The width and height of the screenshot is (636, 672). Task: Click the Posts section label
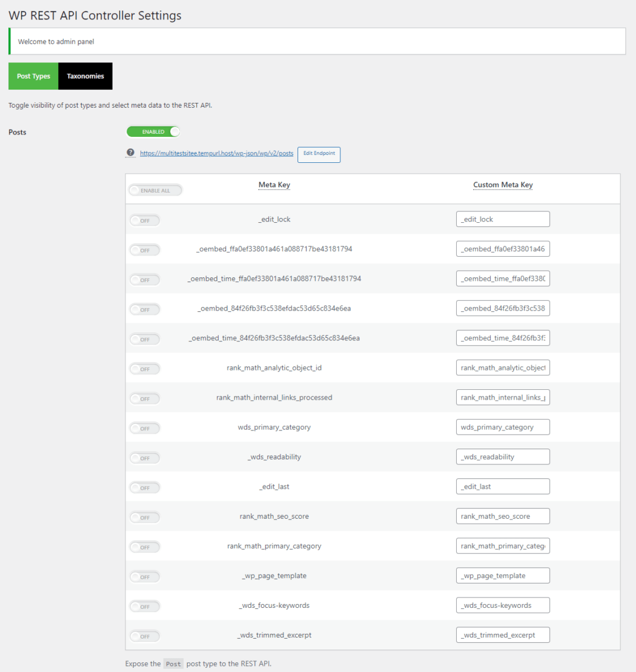click(x=18, y=132)
